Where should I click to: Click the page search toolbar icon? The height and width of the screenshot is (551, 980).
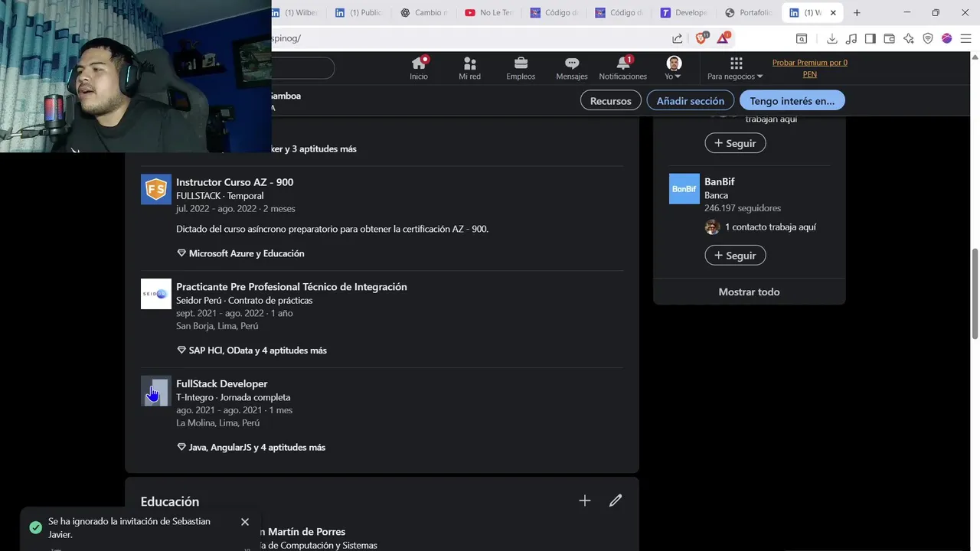802,38
